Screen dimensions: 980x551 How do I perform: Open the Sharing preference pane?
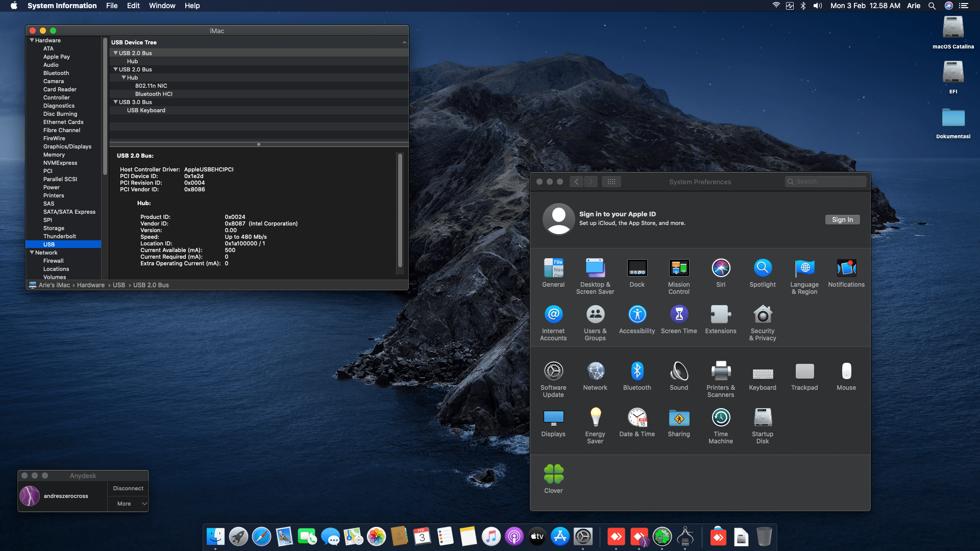679,418
